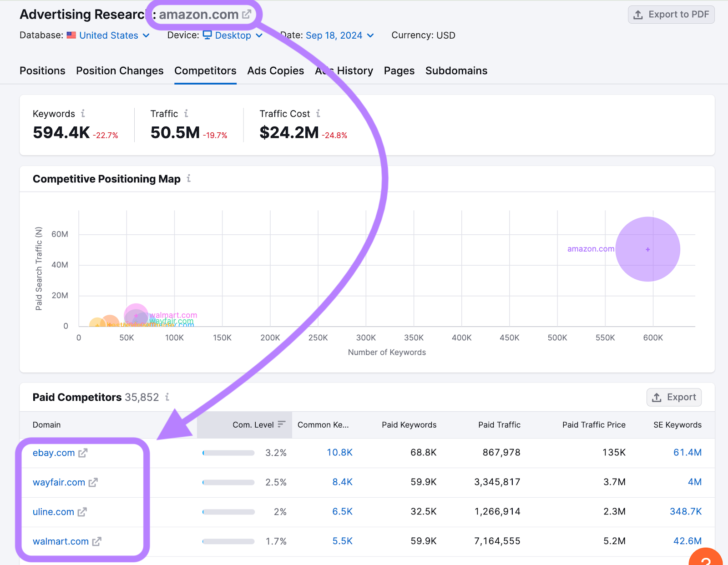The image size is (728, 565).
Task: Click the Domain column header
Action: coord(46,424)
